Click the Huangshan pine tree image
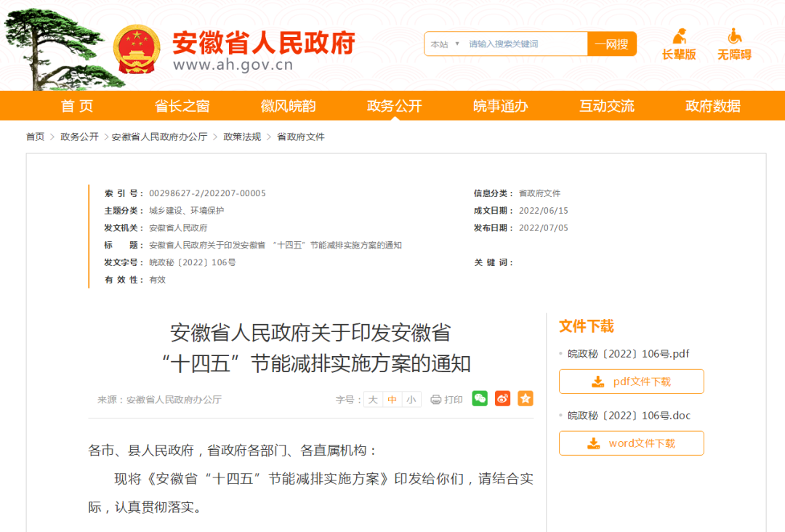The height and width of the screenshot is (532, 785). (x=51, y=47)
